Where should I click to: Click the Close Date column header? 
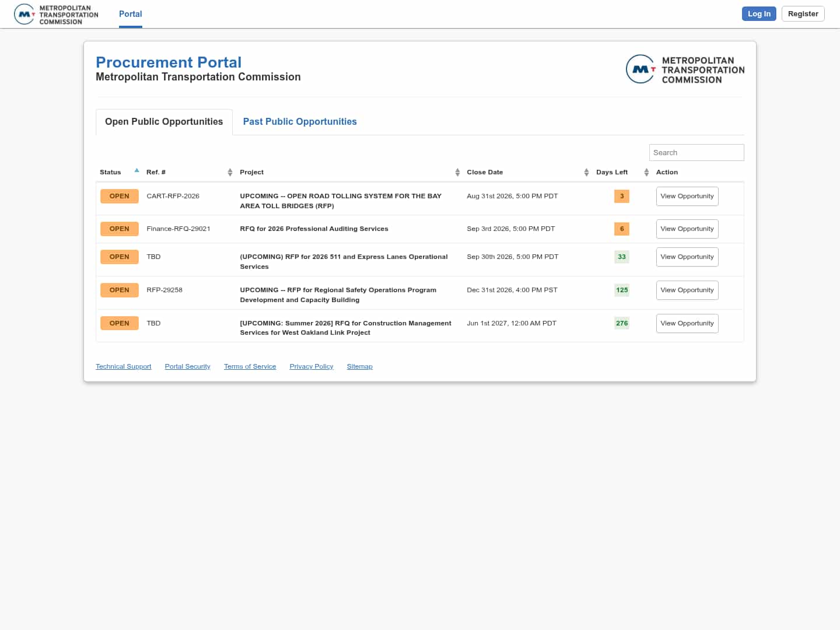tap(485, 173)
